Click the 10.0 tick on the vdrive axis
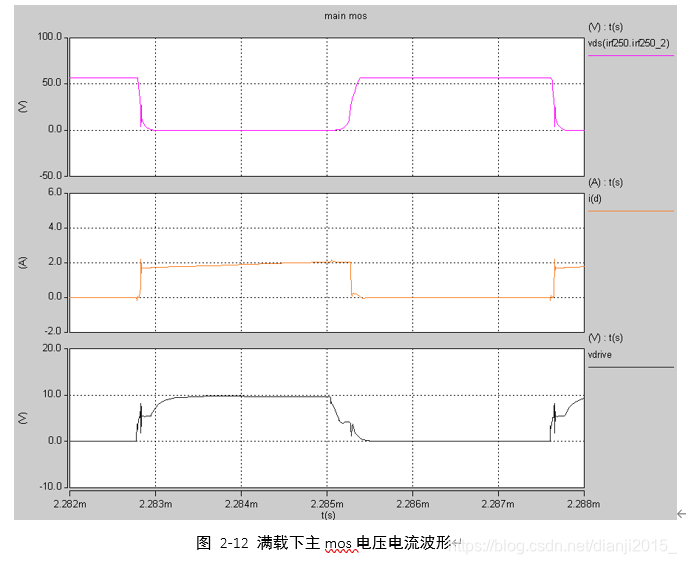This screenshot has width=686, height=564. (52, 394)
